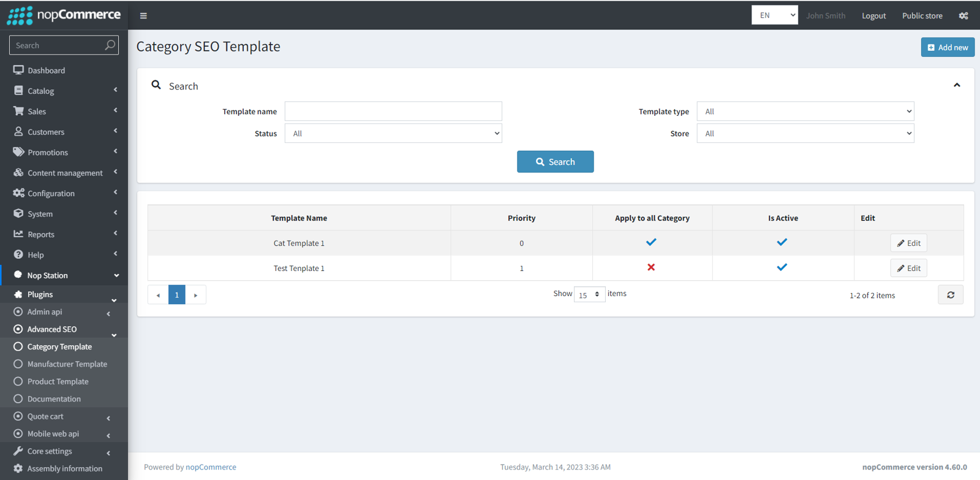Click the '1-2 of 2 items' text
The image size is (980, 480).
872,295
